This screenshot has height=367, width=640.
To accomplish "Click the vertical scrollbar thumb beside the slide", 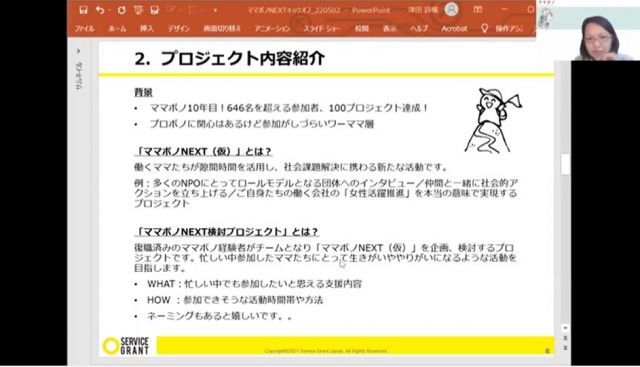I will coord(565,164).
